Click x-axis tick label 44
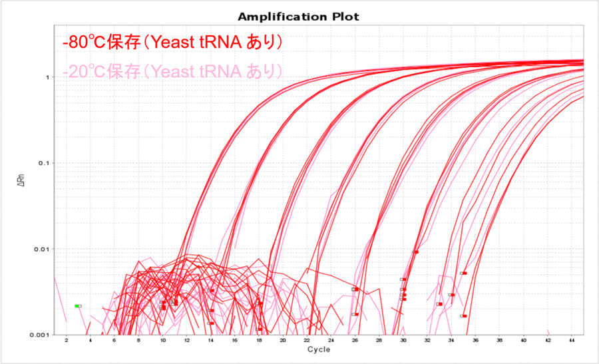This screenshot has height=364, width=599. point(572,341)
